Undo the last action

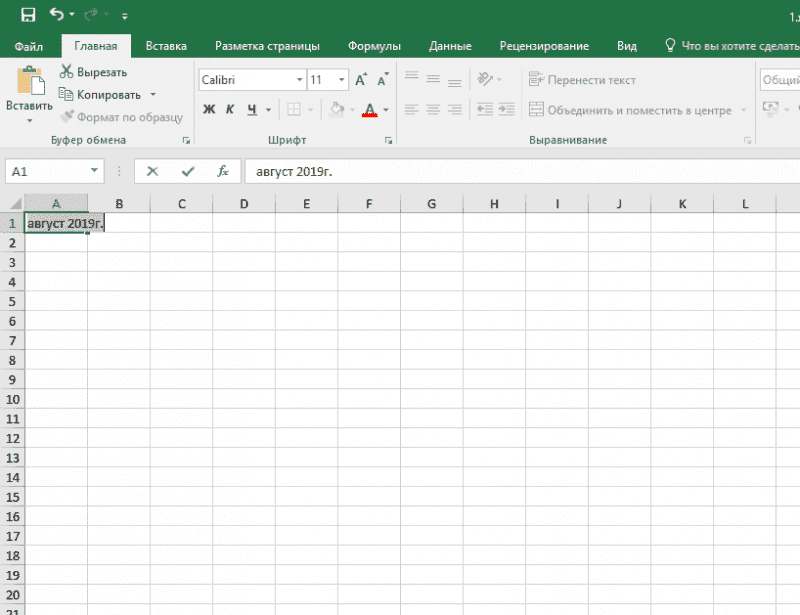coord(57,15)
